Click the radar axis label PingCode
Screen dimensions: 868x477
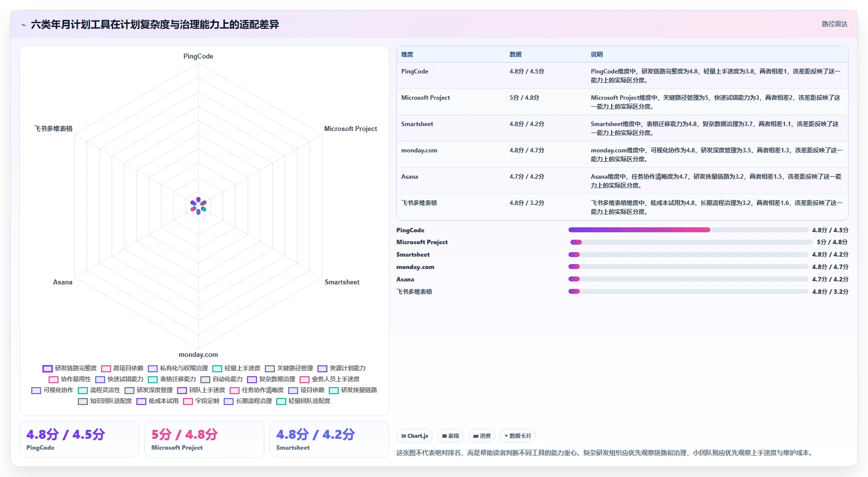[198, 56]
